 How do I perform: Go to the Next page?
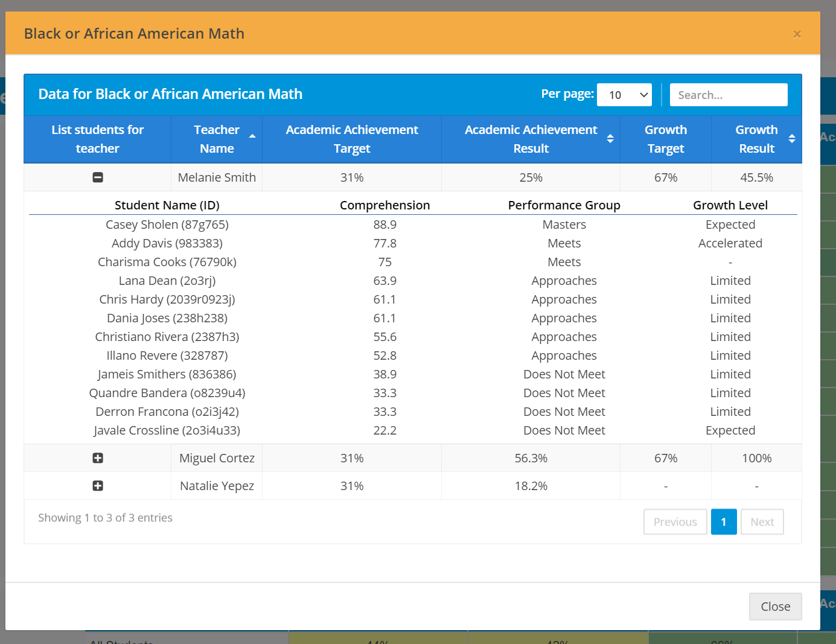coord(762,522)
